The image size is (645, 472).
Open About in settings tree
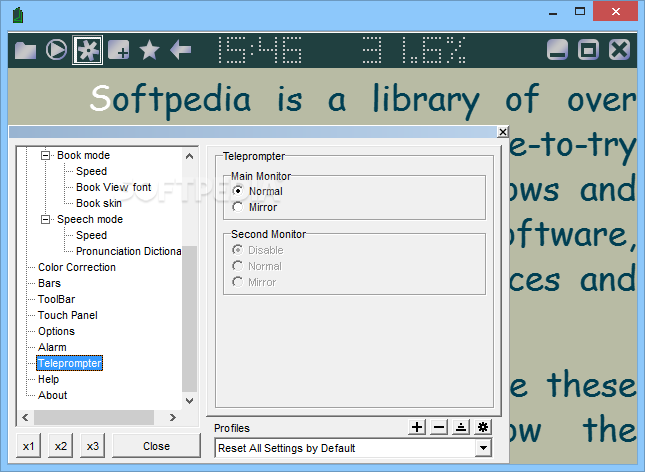click(x=53, y=395)
